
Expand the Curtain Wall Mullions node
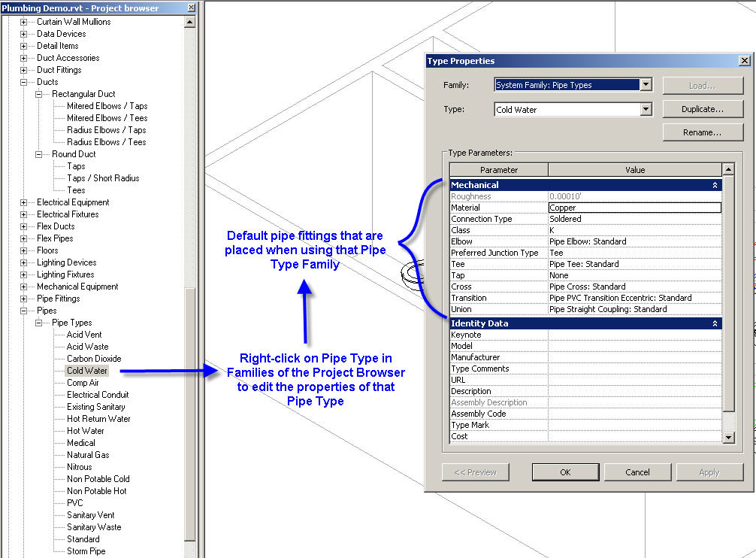[x=23, y=23]
